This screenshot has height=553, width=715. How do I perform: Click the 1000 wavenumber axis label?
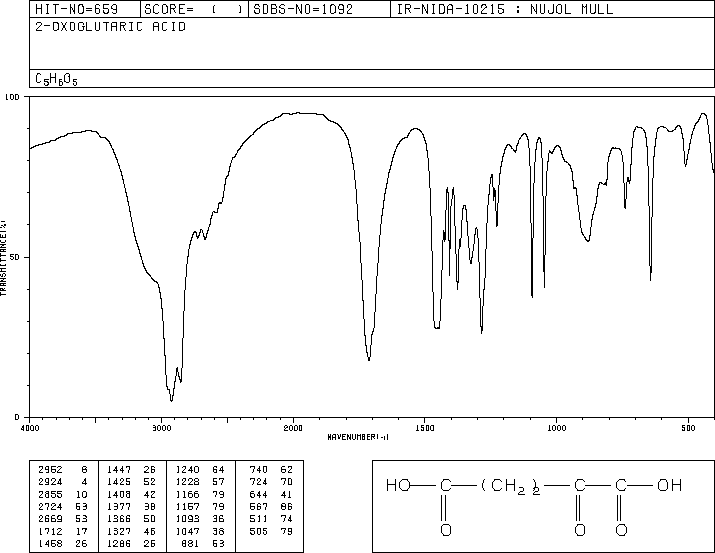coord(556,428)
